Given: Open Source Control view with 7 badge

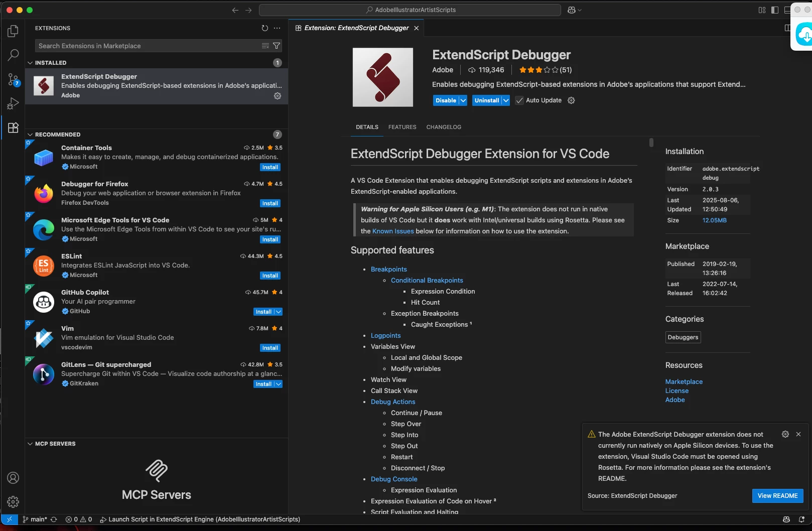Looking at the screenshot, I should click(13, 79).
